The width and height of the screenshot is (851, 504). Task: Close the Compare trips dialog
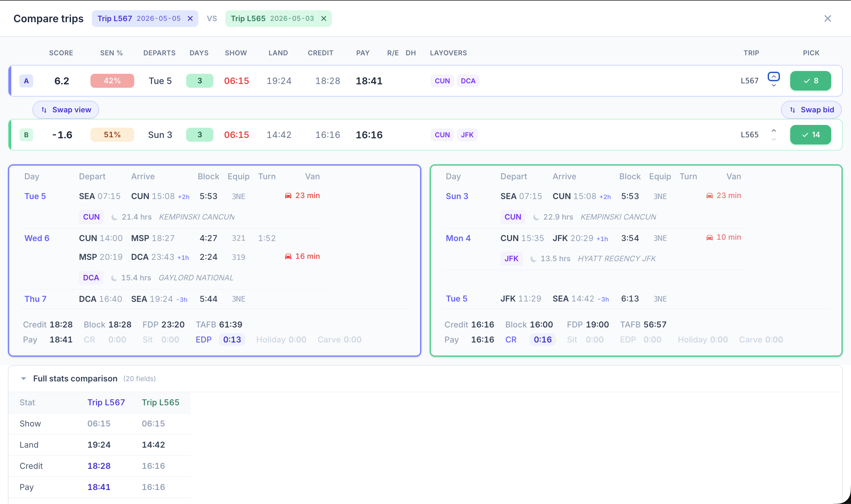point(827,18)
